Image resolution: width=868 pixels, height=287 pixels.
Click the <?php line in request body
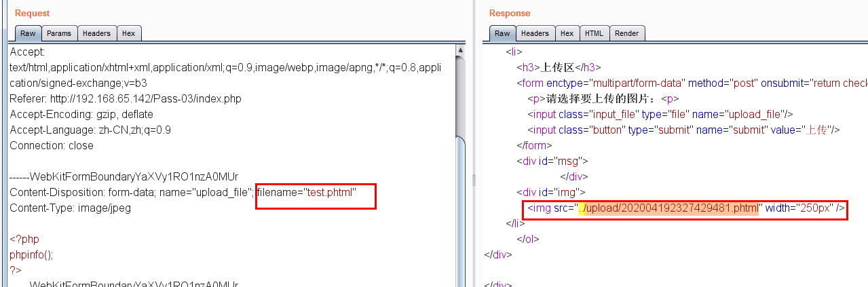[x=24, y=240]
